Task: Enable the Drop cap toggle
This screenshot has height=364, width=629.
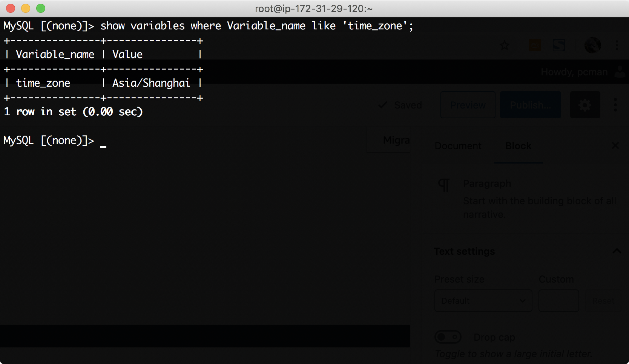Action: (x=448, y=337)
